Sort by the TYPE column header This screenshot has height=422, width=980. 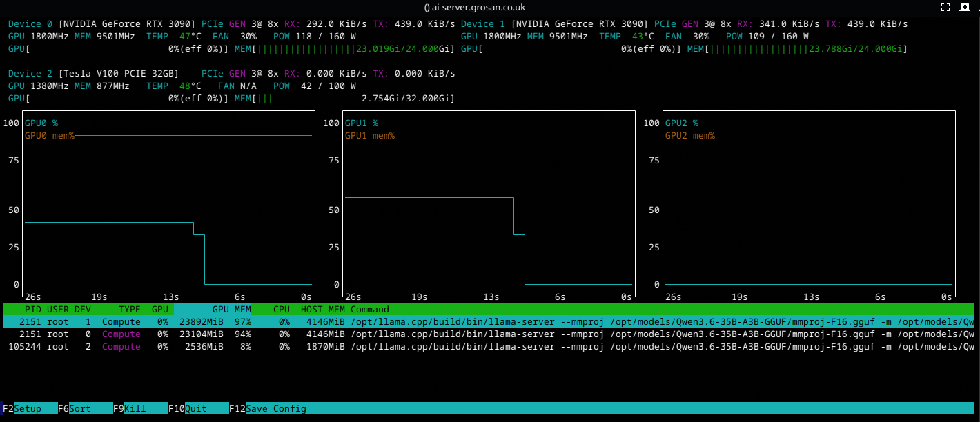(x=130, y=310)
